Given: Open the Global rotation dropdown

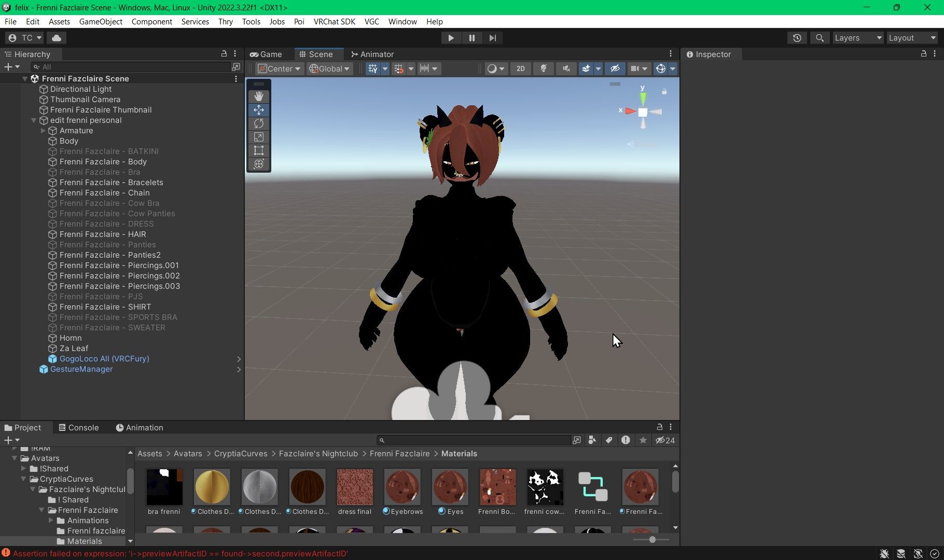Looking at the screenshot, I should [329, 69].
